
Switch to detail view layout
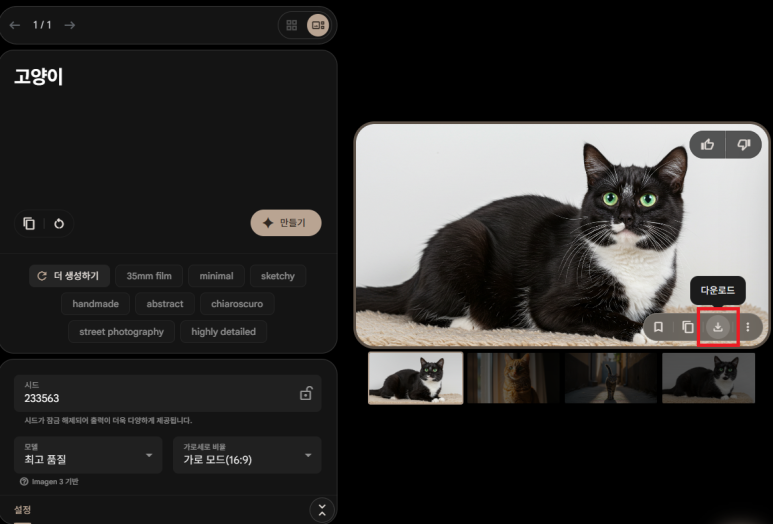317,25
